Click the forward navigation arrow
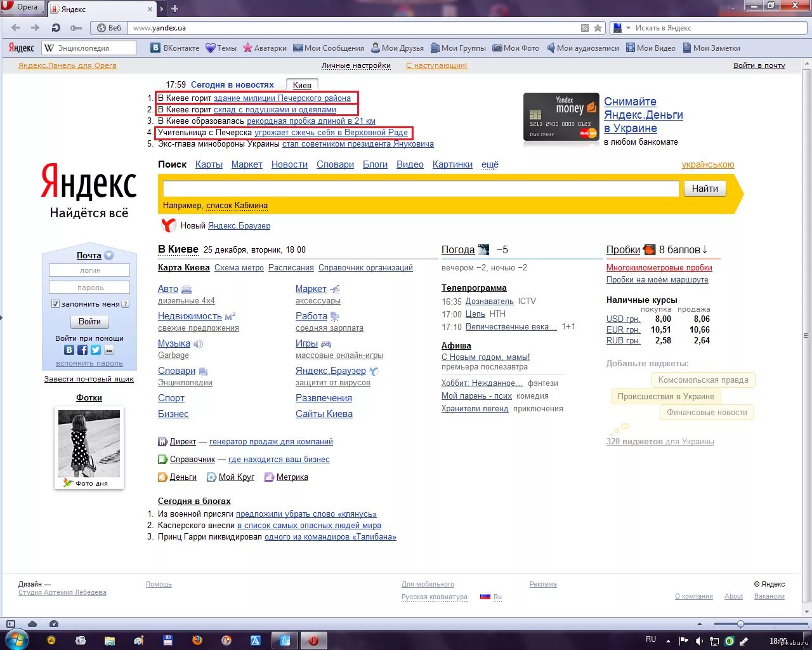This screenshot has width=812, height=650. click(35, 28)
